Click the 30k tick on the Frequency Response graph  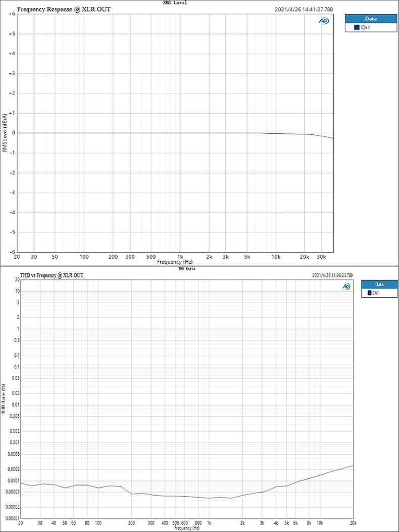pyautogui.click(x=321, y=257)
